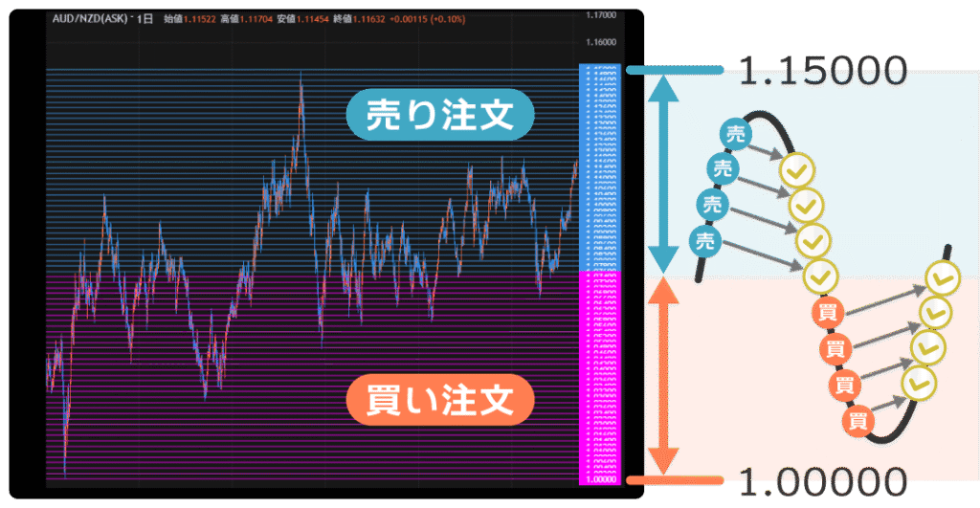Click the third 売 circle from top
The image size is (980, 508).
tap(712, 204)
